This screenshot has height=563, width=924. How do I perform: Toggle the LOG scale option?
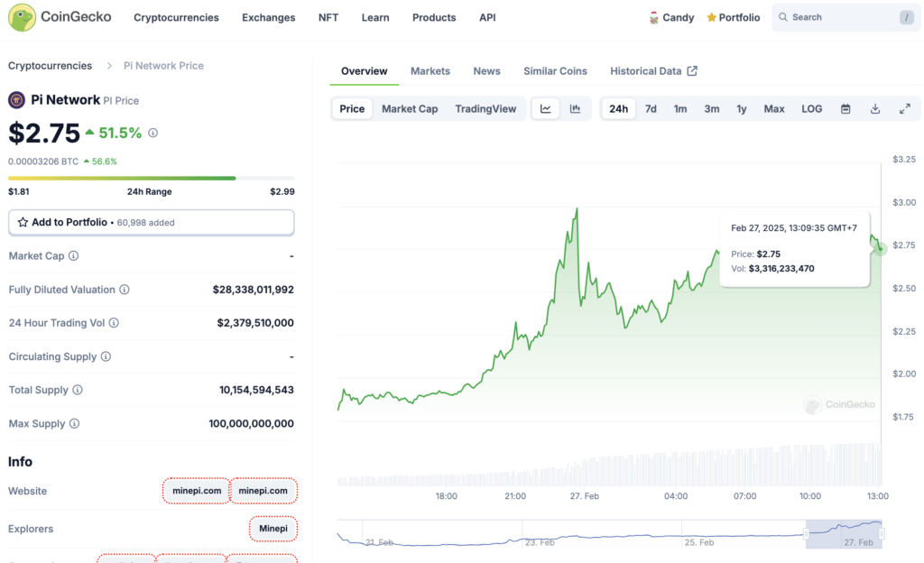pos(811,109)
